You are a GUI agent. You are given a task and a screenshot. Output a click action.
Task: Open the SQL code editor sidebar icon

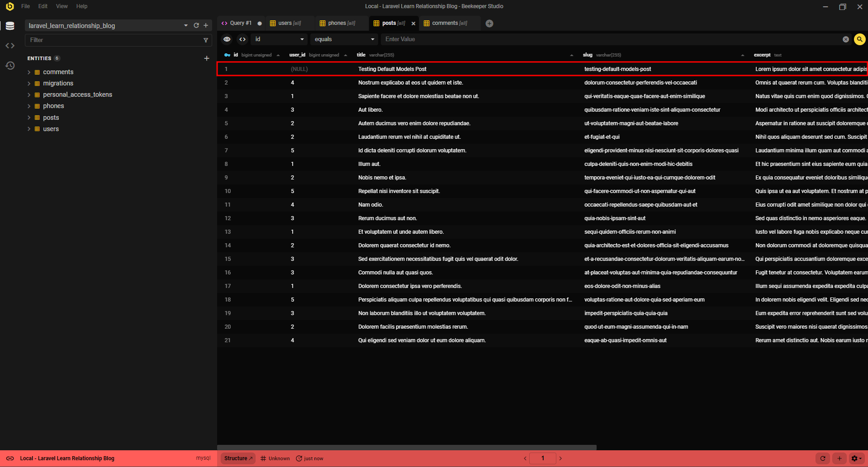pos(10,45)
